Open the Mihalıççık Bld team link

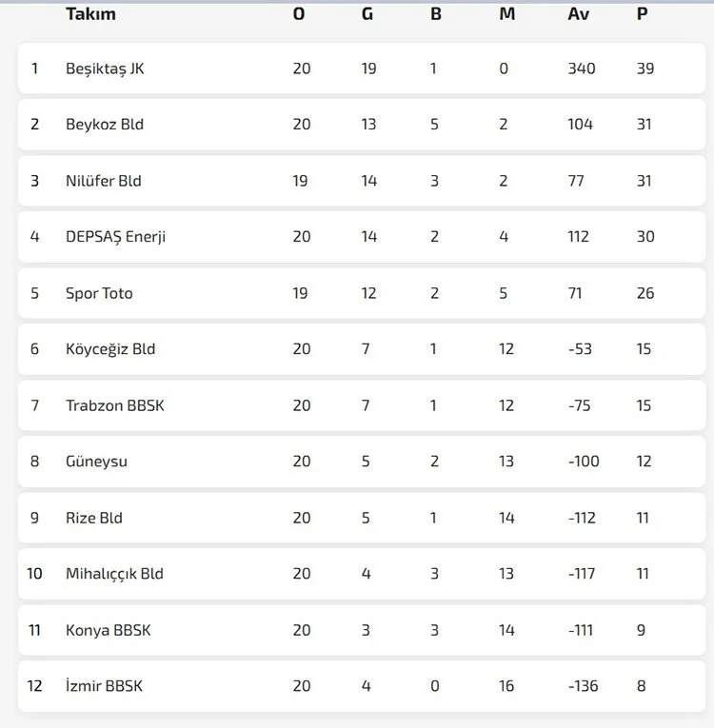[114, 574]
